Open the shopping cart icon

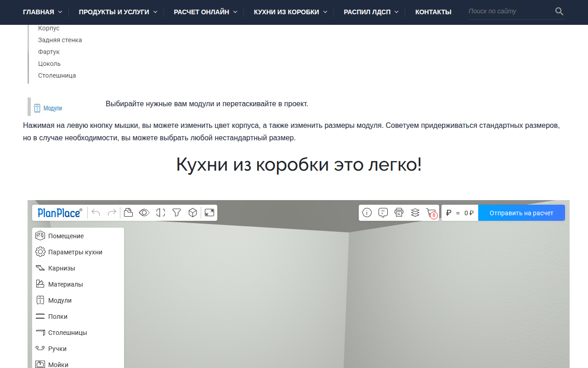click(x=431, y=213)
